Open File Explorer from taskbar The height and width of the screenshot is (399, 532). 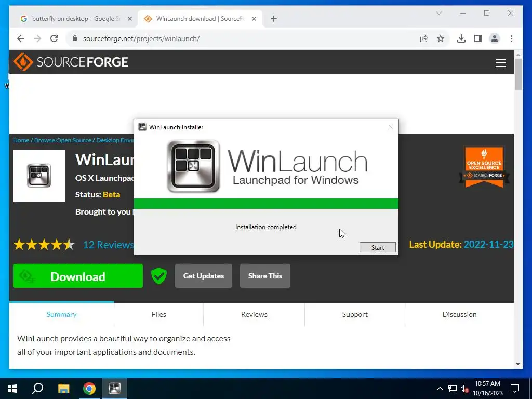[x=63, y=389]
